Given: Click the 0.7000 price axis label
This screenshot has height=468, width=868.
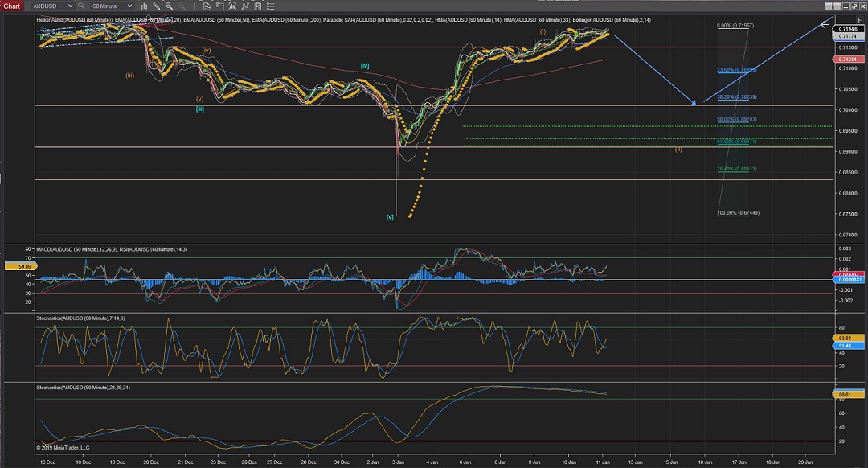Looking at the screenshot, I should tap(848, 109).
